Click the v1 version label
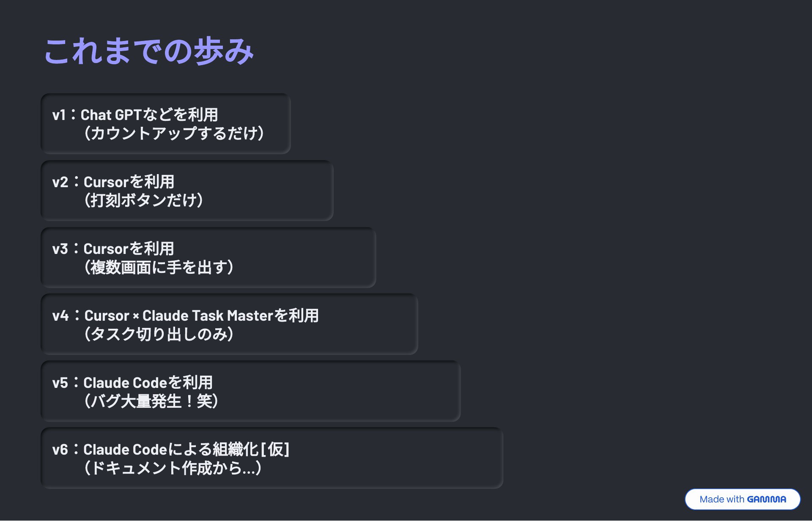This screenshot has width=812, height=521. point(59,115)
